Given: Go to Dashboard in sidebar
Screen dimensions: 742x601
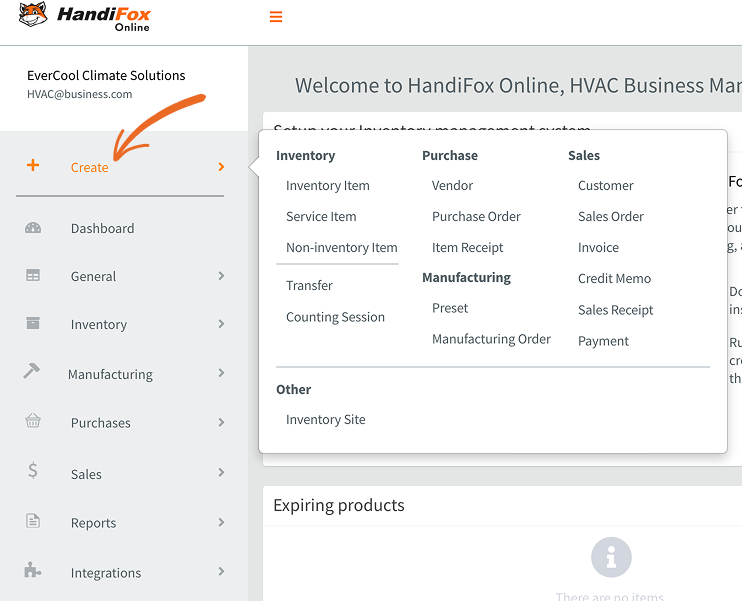Looking at the screenshot, I should click(103, 229).
